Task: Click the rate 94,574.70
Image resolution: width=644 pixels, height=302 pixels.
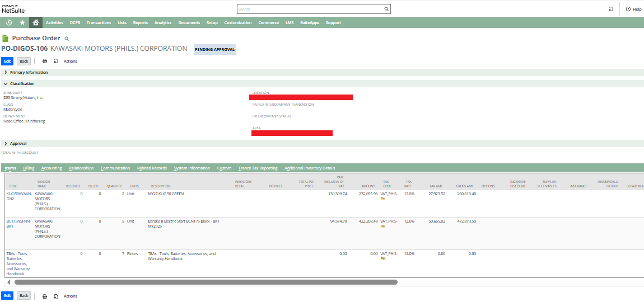Action: [x=338, y=221]
